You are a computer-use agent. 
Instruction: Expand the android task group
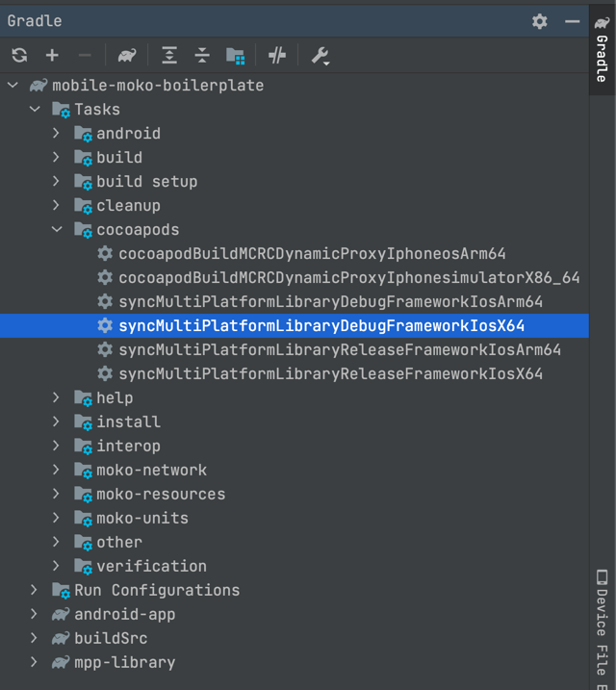tap(56, 133)
